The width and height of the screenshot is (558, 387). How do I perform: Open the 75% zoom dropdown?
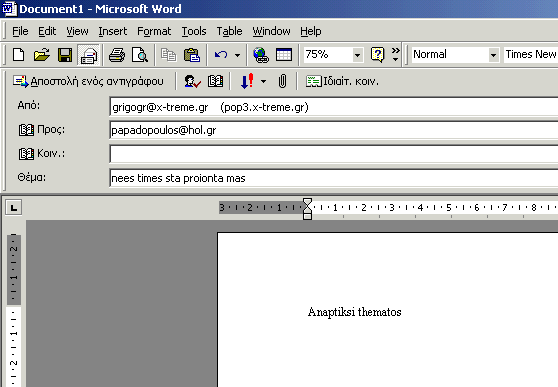(x=357, y=55)
